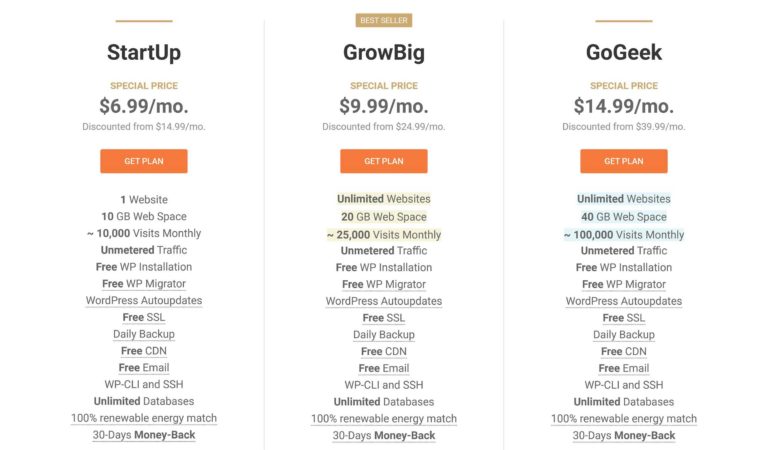Click GoGeek's Unlimited Databases feature
The width and height of the screenshot is (768, 450).
[623, 401]
